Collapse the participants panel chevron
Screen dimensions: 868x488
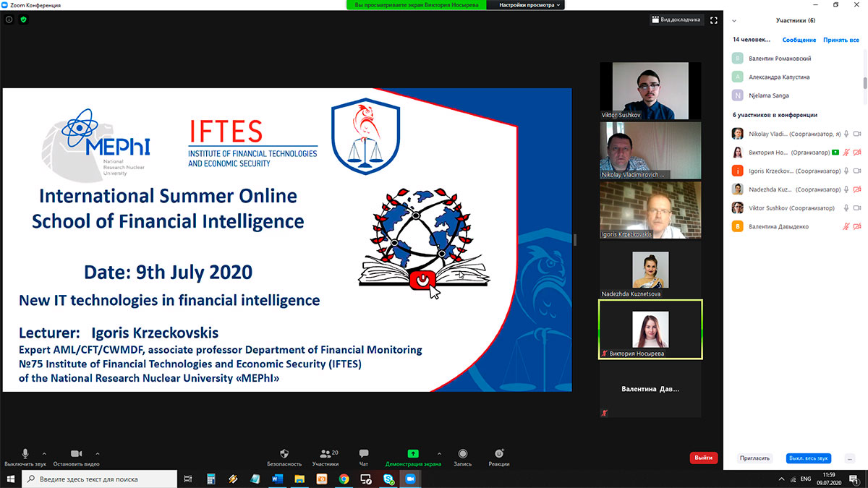pos(736,21)
